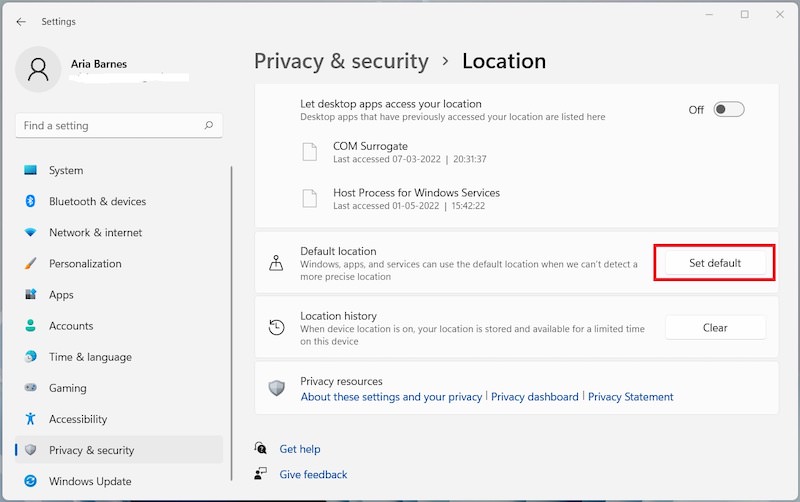800x502 pixels.
Task: Click the Personalization brush icon
Action: (x=31, y=263)
